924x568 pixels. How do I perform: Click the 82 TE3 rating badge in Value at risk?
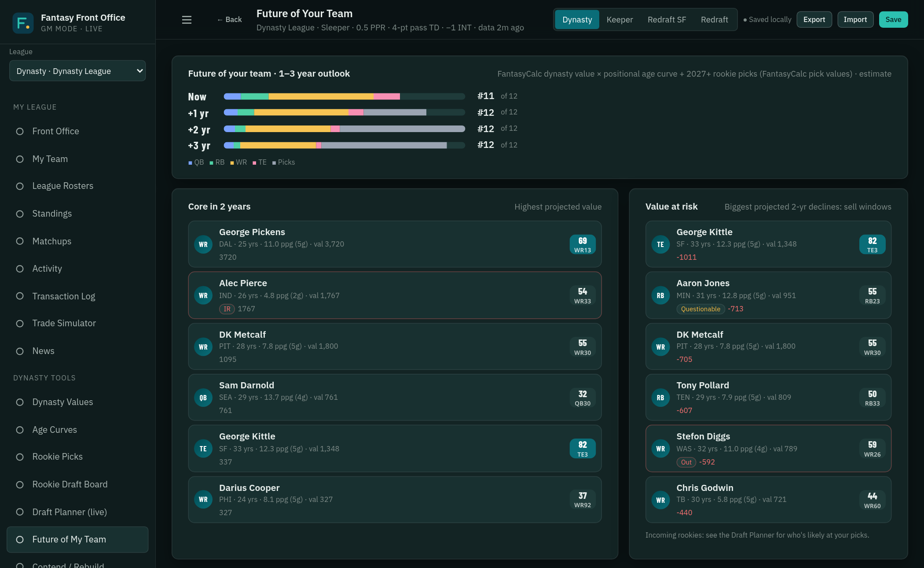[x=872, y=244]
